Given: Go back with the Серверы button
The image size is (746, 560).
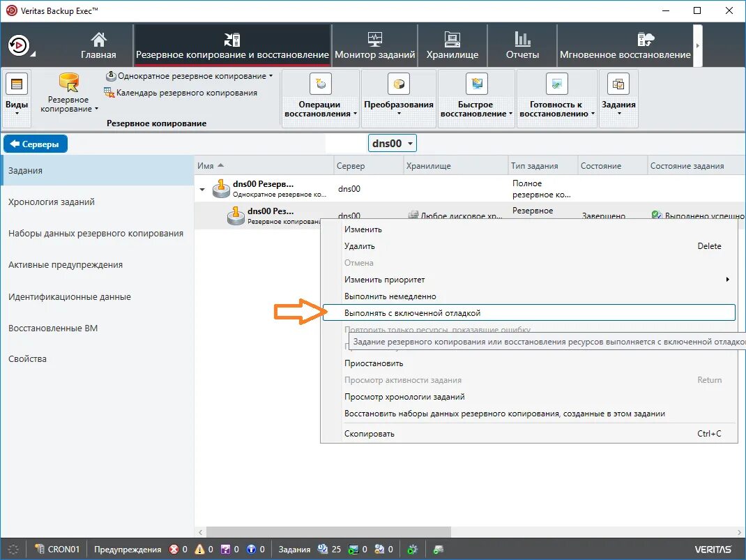Looking at the screenshot, I should 35,144.
